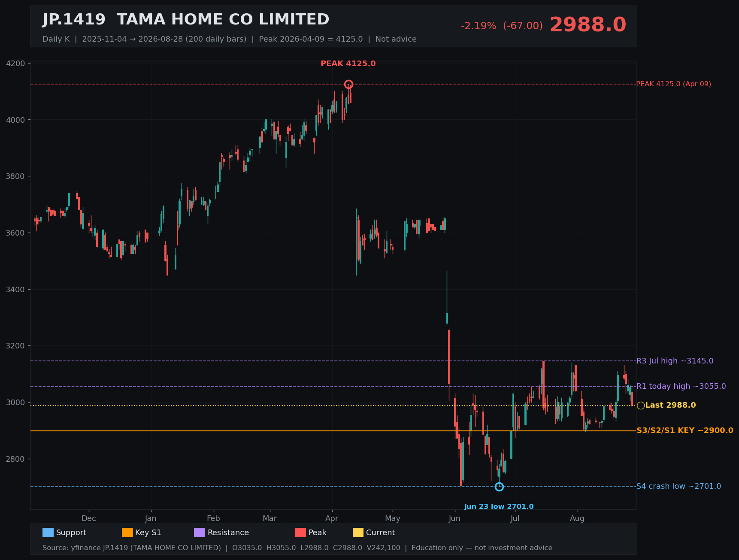The height and width of the screenshot is (560, 739).
Task: Click the red circle marker at the chart peak
Action: point(348,84)
